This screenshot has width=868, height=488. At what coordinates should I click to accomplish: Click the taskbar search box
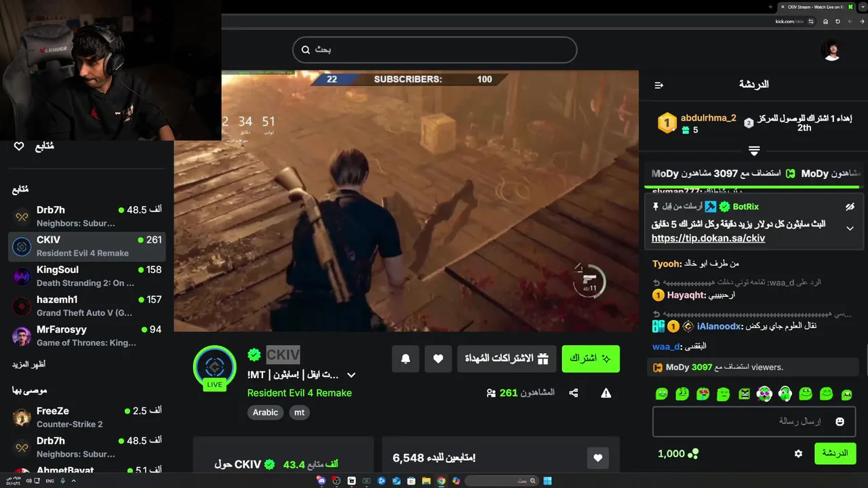coord(502,481)
